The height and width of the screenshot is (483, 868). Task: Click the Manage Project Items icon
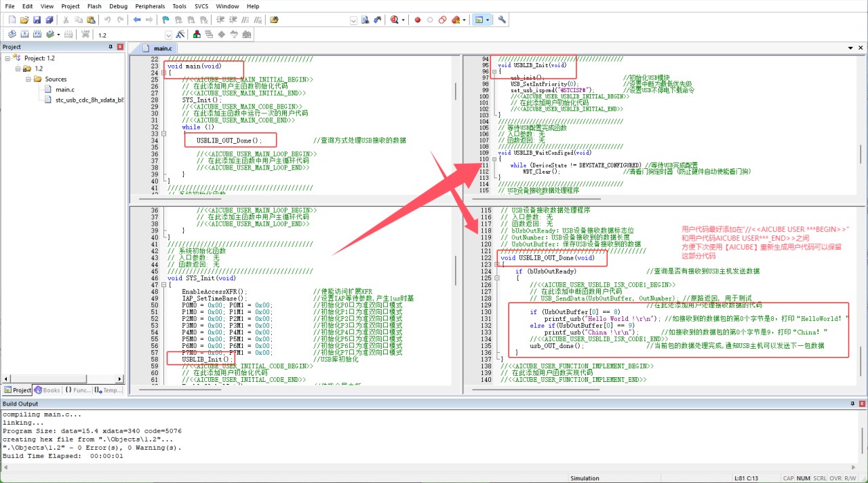pos(197,34)
